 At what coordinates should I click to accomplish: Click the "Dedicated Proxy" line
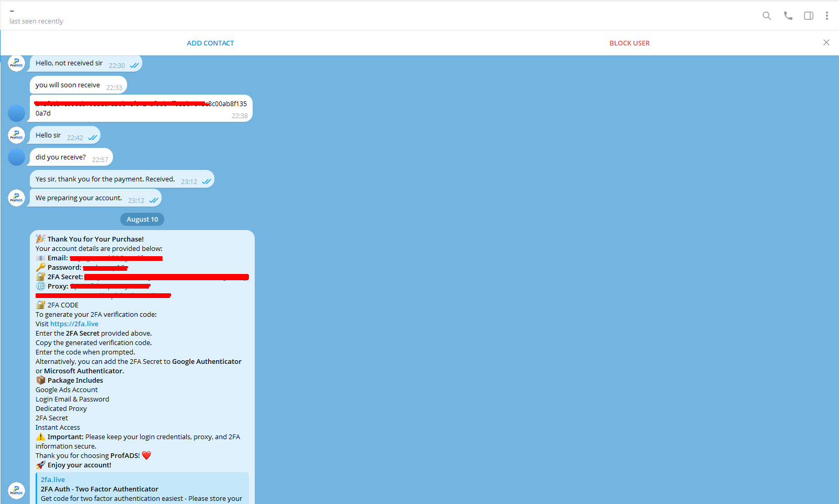point(61,409)
